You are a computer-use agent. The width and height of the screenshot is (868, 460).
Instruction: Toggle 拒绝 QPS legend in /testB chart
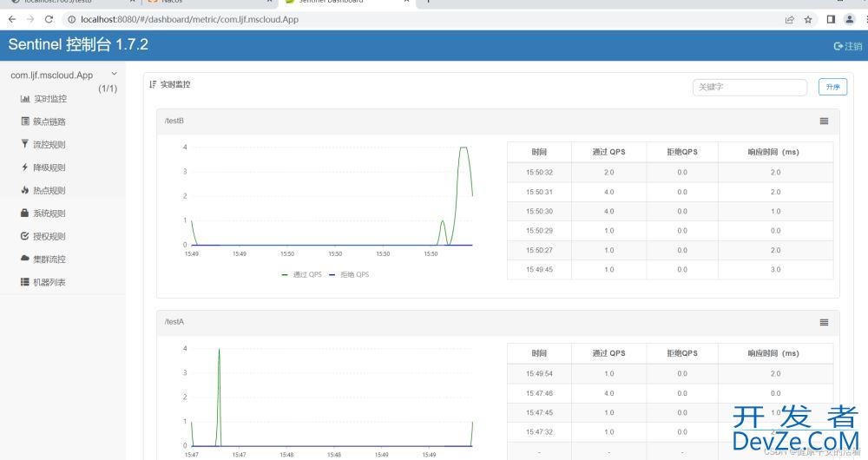(349, 274)
